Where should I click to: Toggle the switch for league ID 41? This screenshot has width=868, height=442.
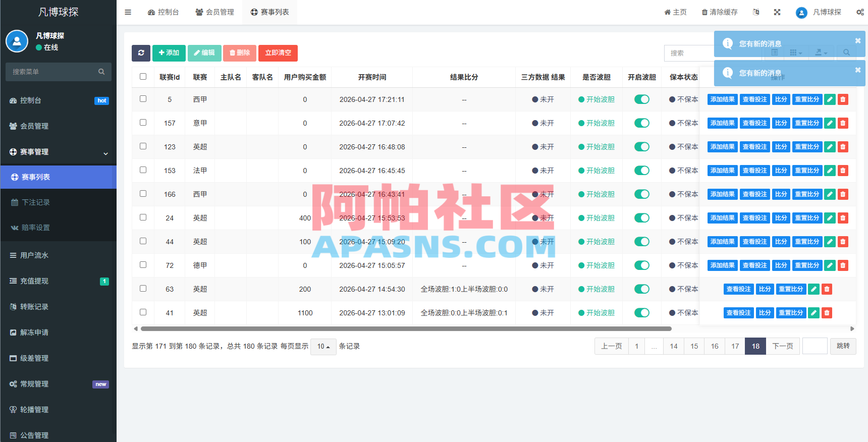pyautogui.click(x=642, y=313)
